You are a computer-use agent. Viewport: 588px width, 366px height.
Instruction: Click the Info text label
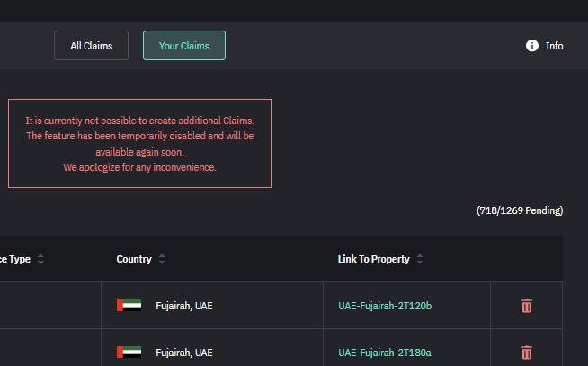coord(554,46)
